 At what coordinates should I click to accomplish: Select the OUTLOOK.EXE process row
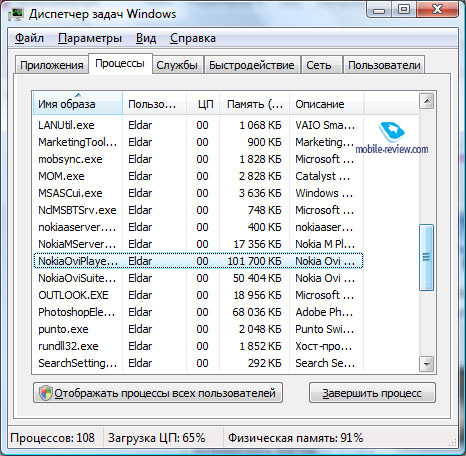click(x=198, y=295)
